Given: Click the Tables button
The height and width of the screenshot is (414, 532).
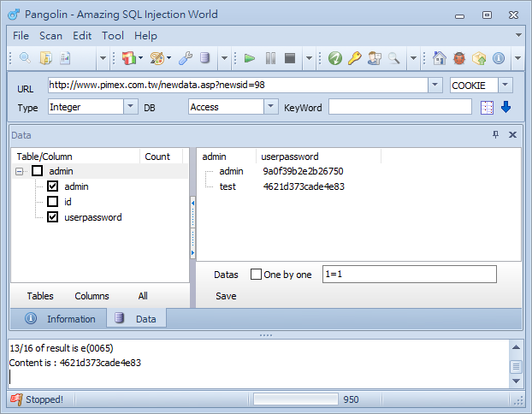Looking at the screenshot, I should point(40,296).
